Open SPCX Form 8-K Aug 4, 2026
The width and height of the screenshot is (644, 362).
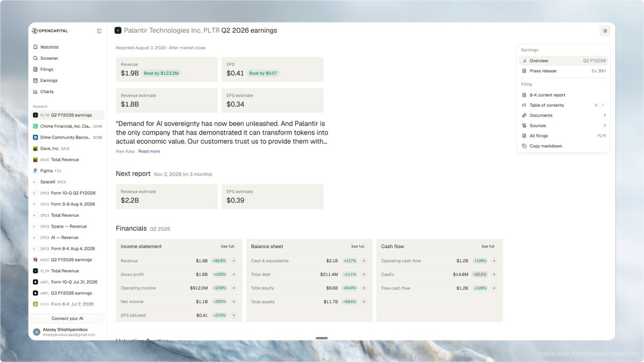pyautogui.click(x=67, y=249)
